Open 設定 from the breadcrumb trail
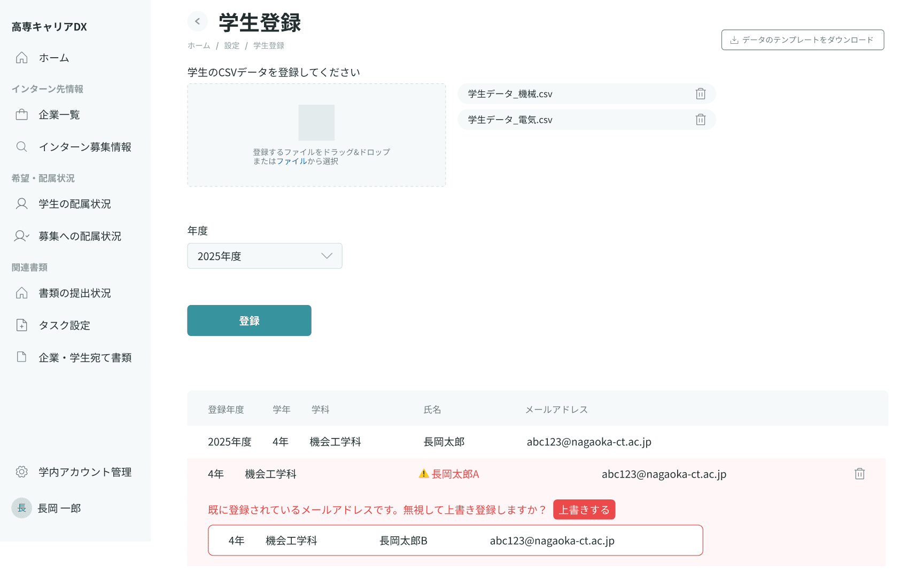 click(x=231, y=45)
